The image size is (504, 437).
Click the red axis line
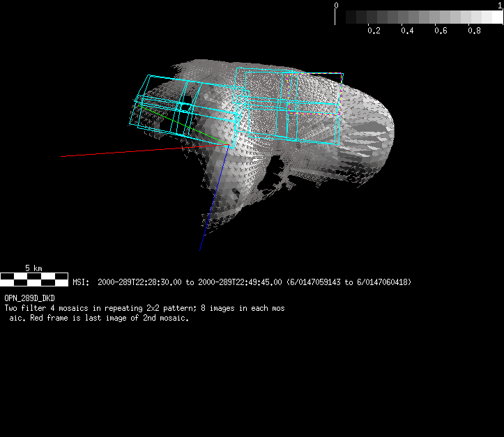pyautogui.click(x=125, y=151)
